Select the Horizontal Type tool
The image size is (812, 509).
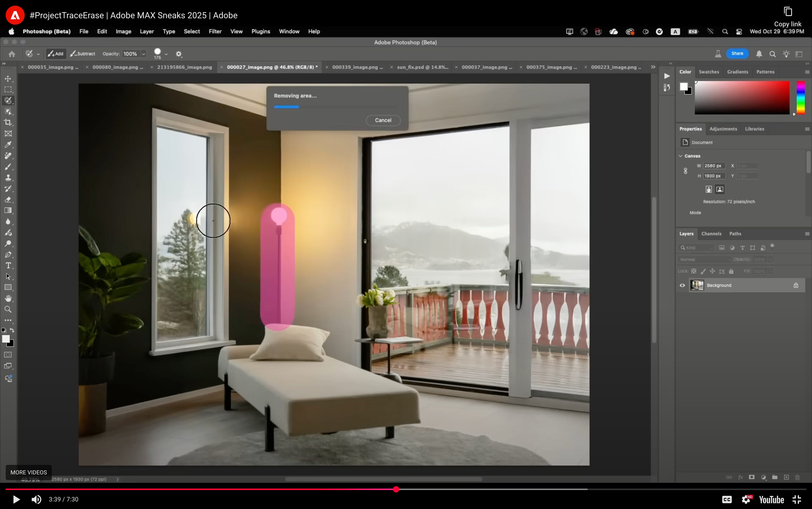(8, 266)
